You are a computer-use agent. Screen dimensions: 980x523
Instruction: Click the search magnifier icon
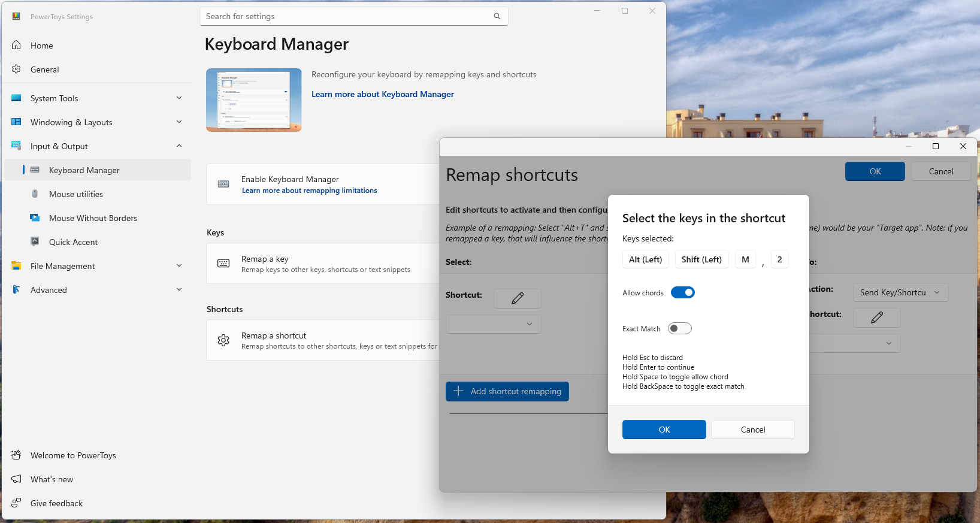[x=497, y=17]
